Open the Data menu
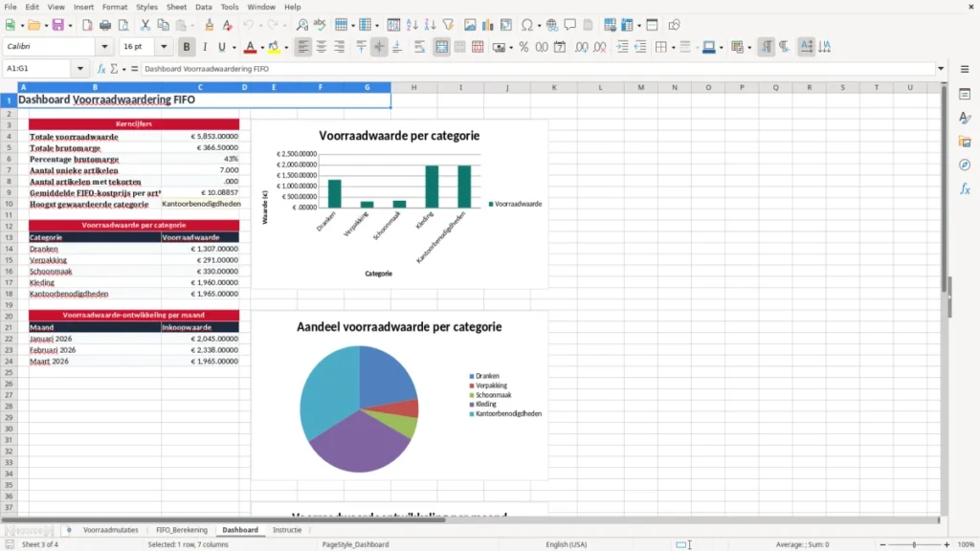The height and width of the screenshot is (551, 980). point(204,7)
